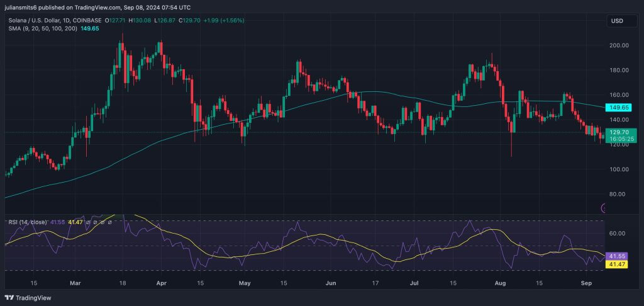Image resolution: width=644 pixels, height=306 pixels.
Task: Click the Sep label on time axis
Action: pyautogui.click(x=587, y=283)
